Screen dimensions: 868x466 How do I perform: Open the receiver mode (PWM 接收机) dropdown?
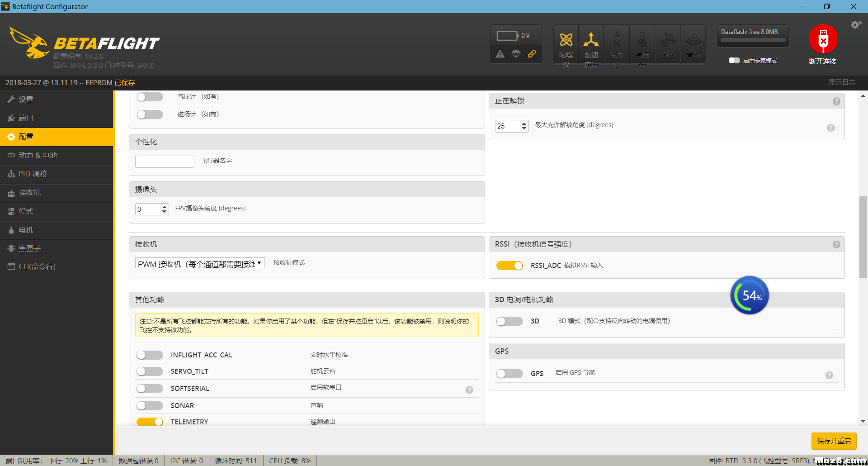click(200, 264)
